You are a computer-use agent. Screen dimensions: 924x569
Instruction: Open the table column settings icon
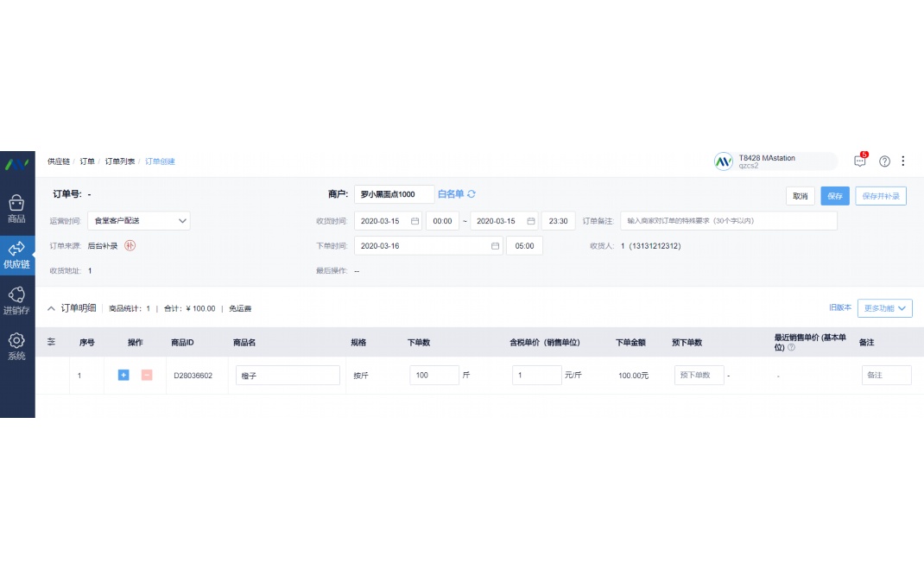(x=52, y=342)
